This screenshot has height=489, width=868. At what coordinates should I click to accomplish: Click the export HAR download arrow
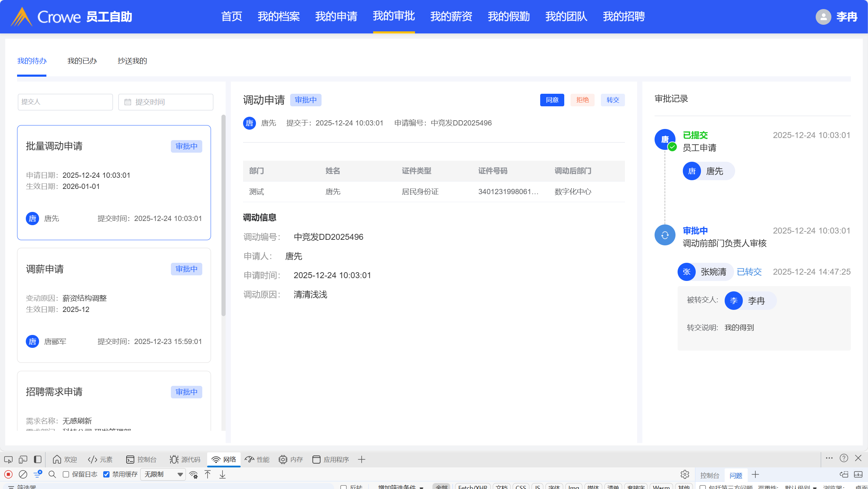coord(222,474)
